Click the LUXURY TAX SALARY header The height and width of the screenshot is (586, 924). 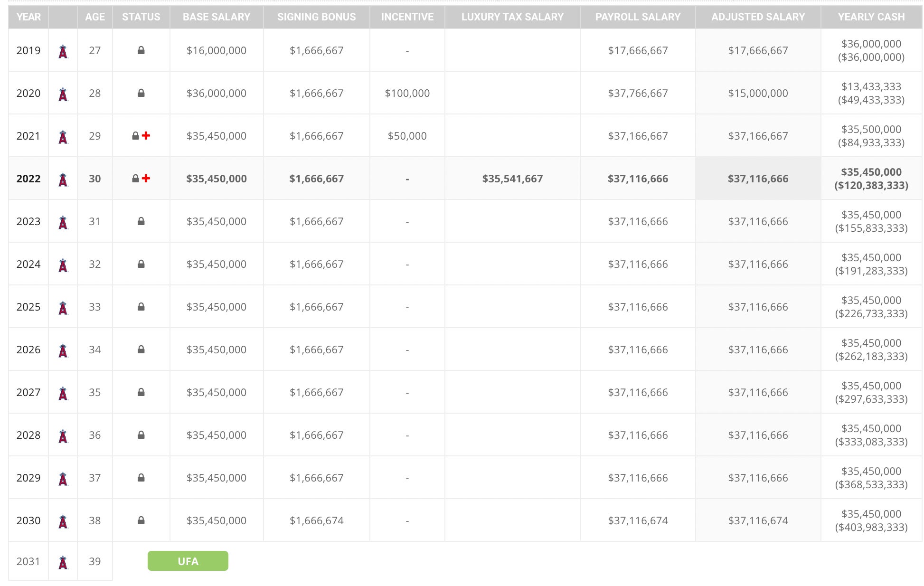click(x=512, y=17)
